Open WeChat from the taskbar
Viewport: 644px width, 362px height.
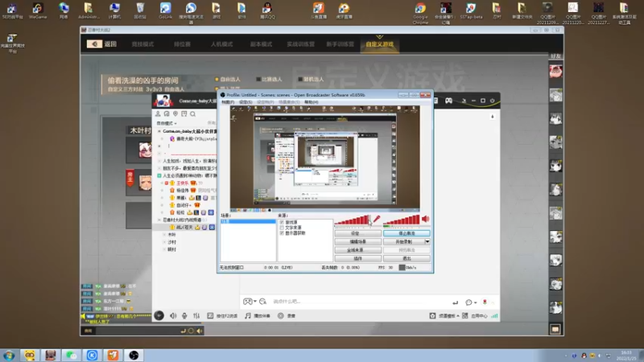click(x=71, y=355)
